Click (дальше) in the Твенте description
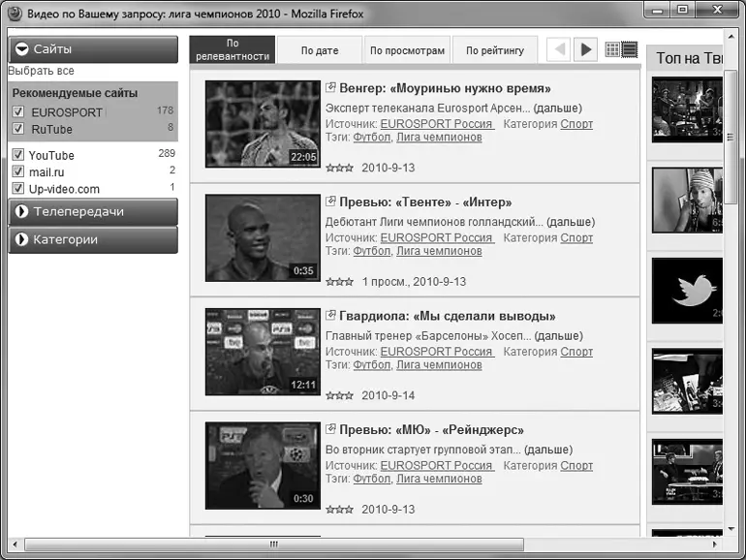This screenshot has height=560, width=746. [x=571, y=222]
